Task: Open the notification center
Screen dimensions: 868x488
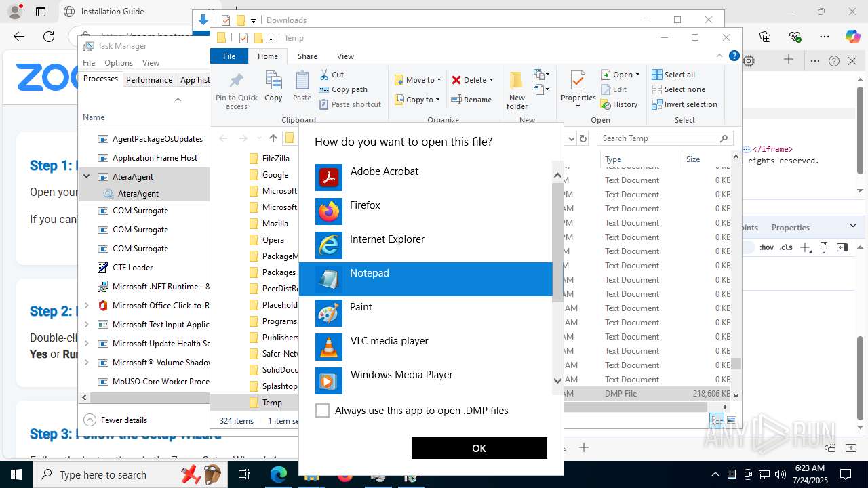Action: 846,474
